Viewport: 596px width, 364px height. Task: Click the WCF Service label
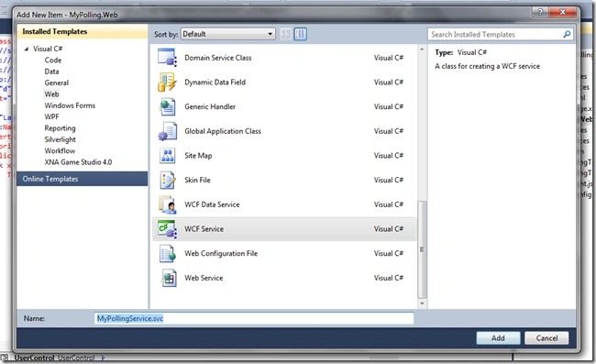coord(204,229)
